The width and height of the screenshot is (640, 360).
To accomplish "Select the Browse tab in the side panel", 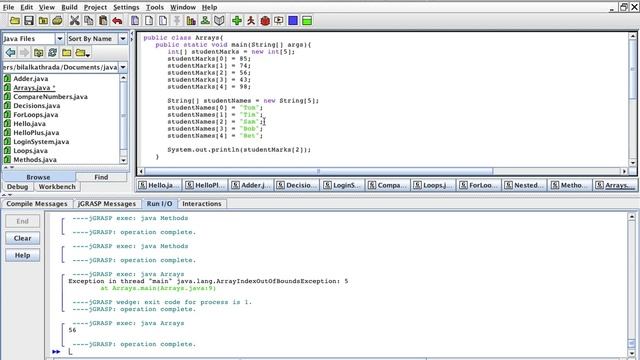I will 38,177.
